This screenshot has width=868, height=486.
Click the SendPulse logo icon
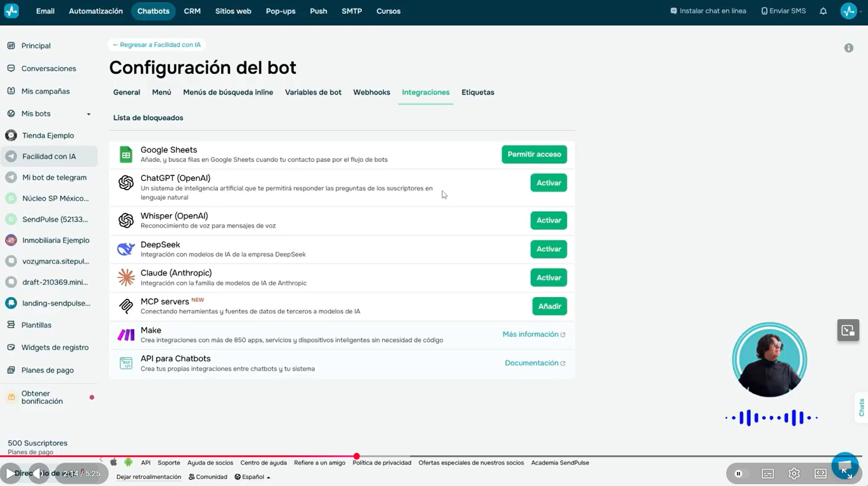pos(11,11)
